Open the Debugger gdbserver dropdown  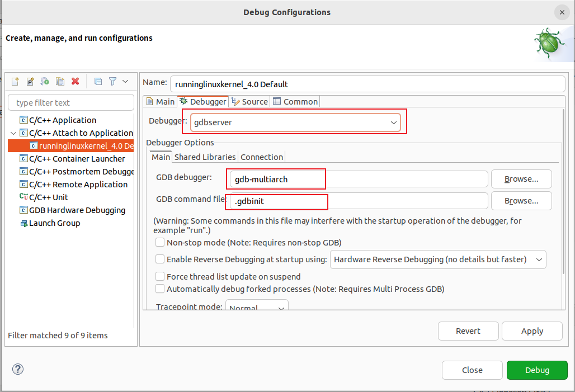pyautogui.click(x=295, y=122)
